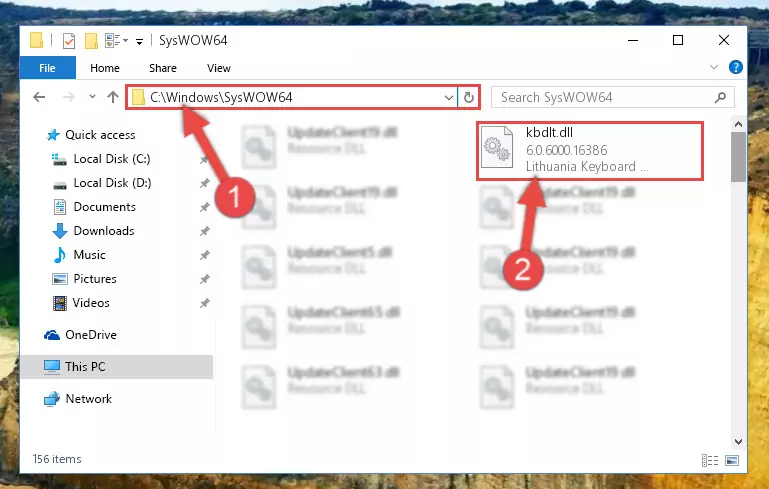769x489 pixels.
Task: Click the Properties icon in the quick access toolbar
Action: (69, 41)
